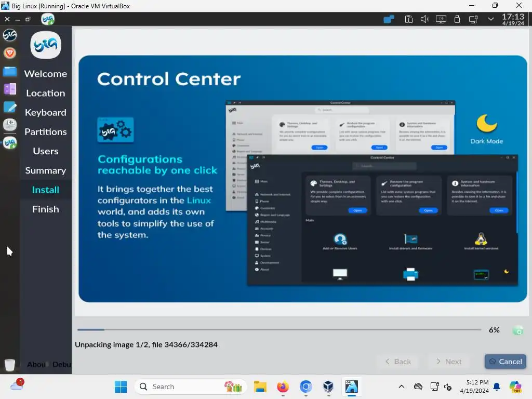This screenshot has width=532, height=399.
Task: Click the Keyboard step in the sidebar
Action: pyautogui.click(x=46, y=112)
